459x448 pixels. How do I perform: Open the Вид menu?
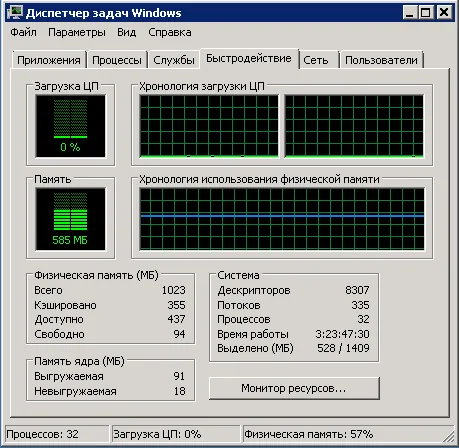[x=126, y=32]
